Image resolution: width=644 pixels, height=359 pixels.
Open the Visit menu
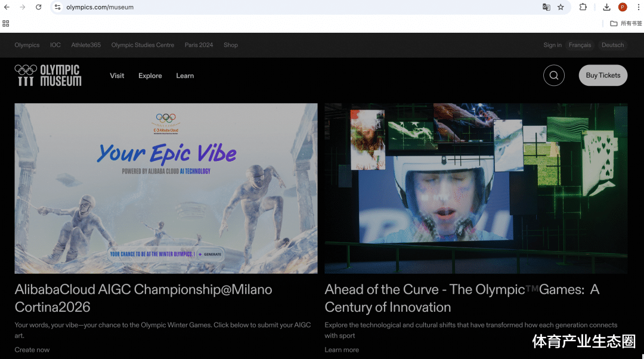coord(117,76)
